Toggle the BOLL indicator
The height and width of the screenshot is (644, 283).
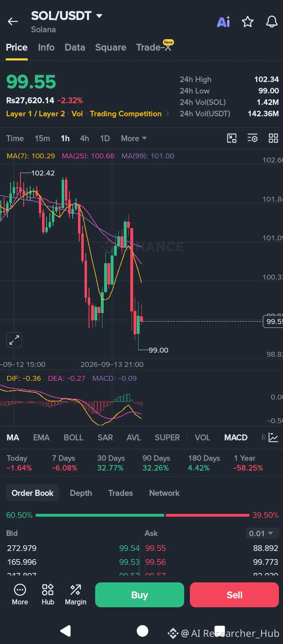click(x=74, y=437)
